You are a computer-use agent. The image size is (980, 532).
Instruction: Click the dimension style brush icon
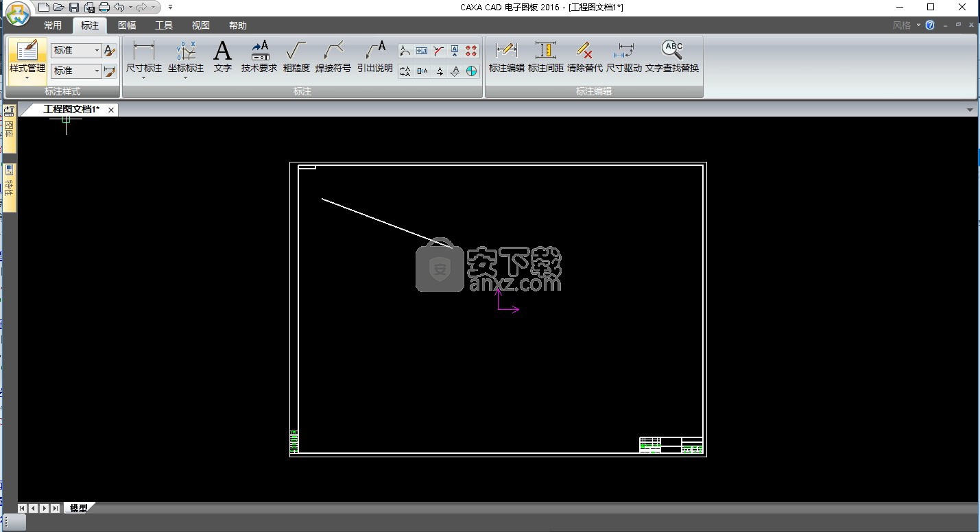click(x=110, y=71)
